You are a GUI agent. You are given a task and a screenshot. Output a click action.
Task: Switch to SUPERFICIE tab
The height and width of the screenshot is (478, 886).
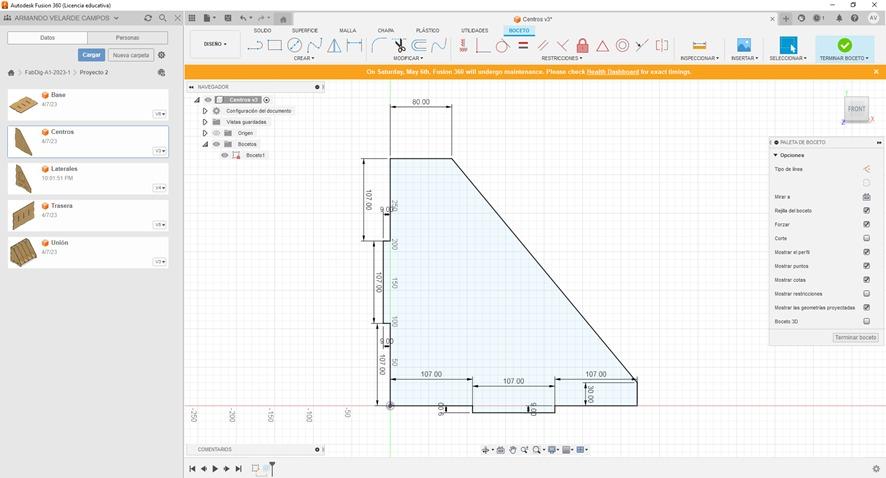pyautogui.click(x=305, y=31)
